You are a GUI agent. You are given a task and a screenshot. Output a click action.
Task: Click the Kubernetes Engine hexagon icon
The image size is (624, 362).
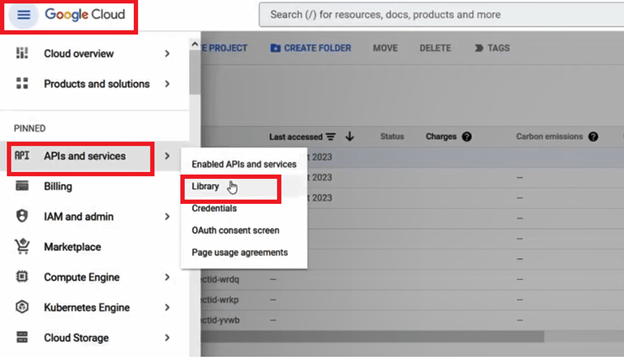point(22,307)
